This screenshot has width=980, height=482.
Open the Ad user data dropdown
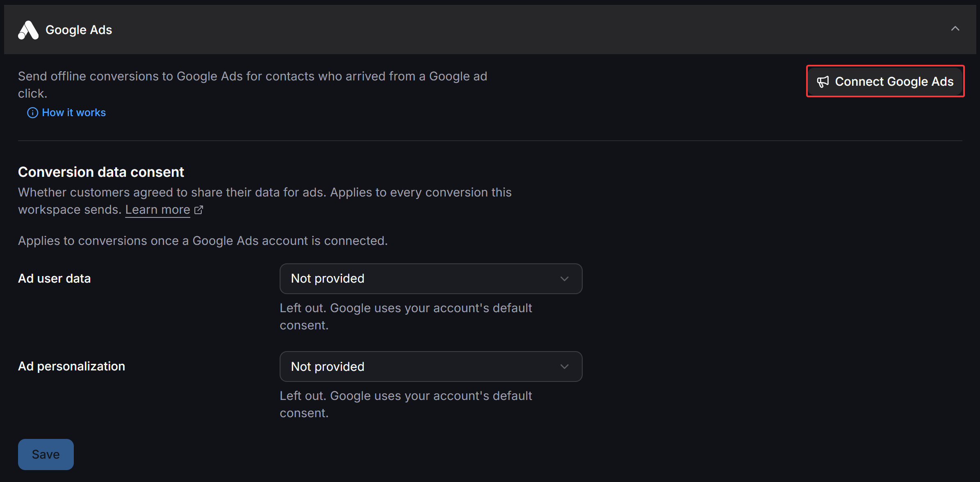tap(431, 279)
